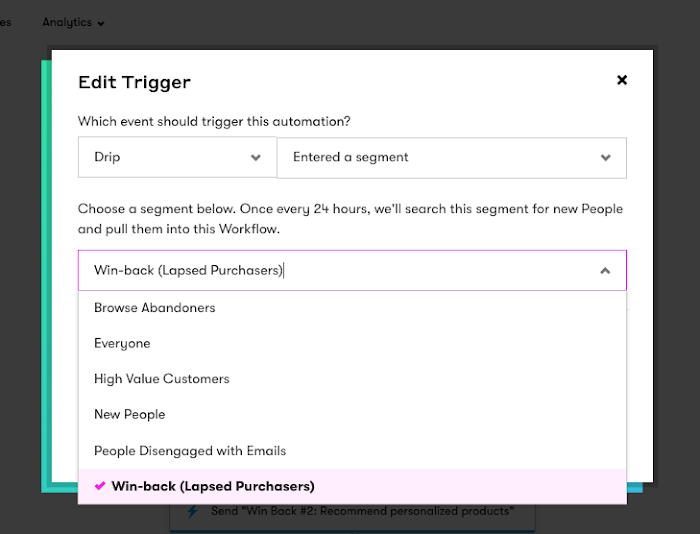Image resolution: width=700 pixels, height=534 pixels.
Task: Open the Send "Win Back #2" workflow step
Action: point(352,518)
